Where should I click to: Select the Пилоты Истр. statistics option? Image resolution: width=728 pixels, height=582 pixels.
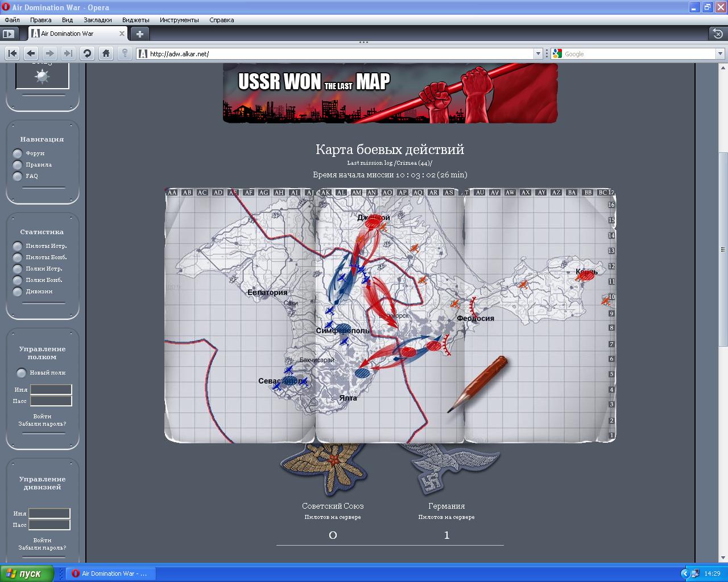[18, 246]
